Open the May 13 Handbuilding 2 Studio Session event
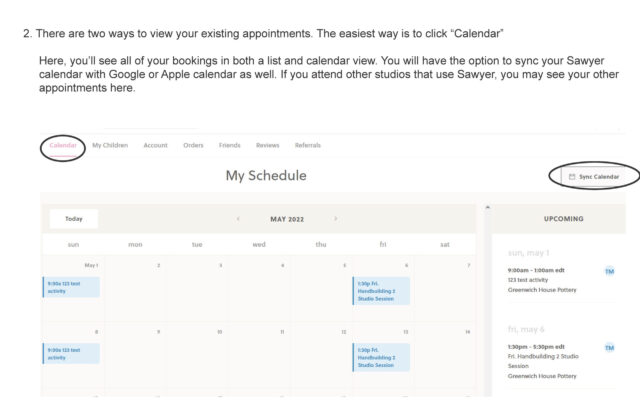640x406 pixels. click(x=380, y=357)
